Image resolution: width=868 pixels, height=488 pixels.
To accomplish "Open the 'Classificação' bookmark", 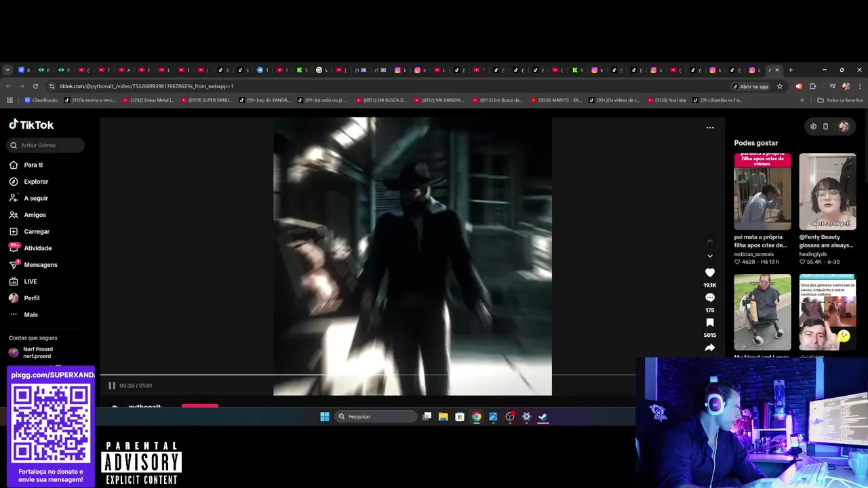I will [41, 100].
